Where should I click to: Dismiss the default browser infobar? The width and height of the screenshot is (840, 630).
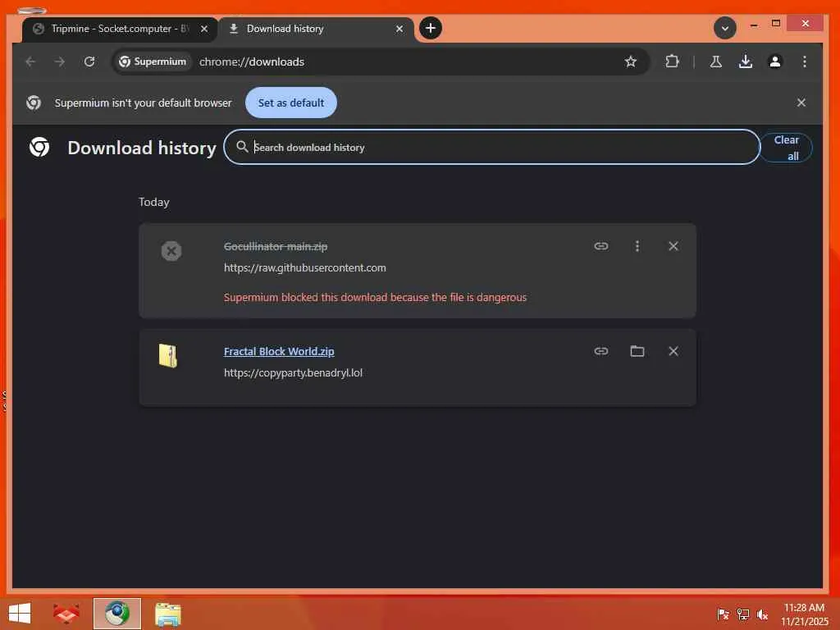pyautogui.click(x=801, y=103)
